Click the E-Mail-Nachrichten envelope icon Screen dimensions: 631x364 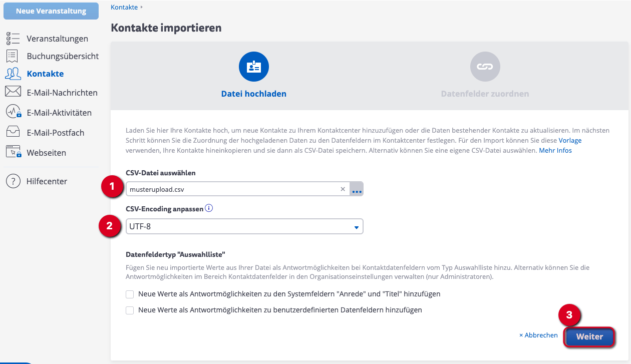point(13,92)
